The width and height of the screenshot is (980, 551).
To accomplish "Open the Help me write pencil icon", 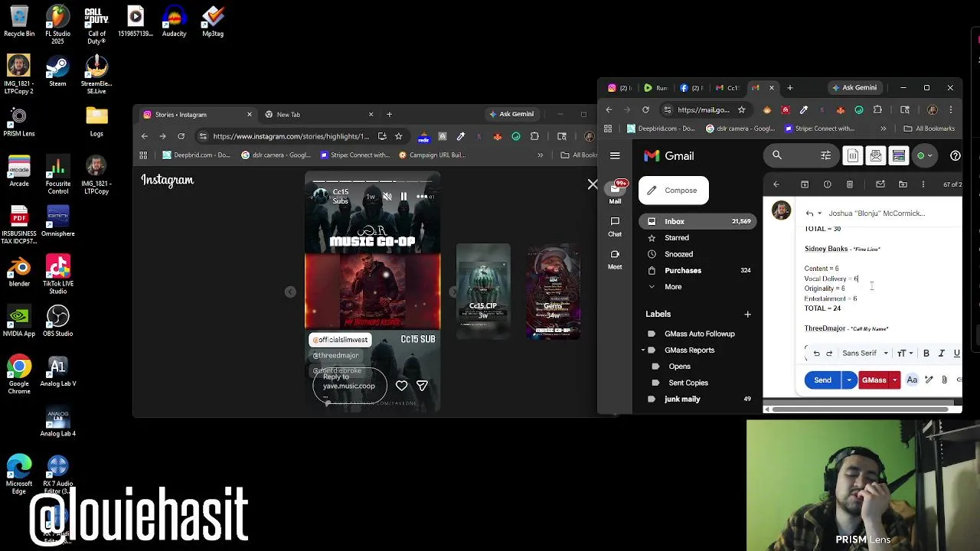I will point(929,380).
